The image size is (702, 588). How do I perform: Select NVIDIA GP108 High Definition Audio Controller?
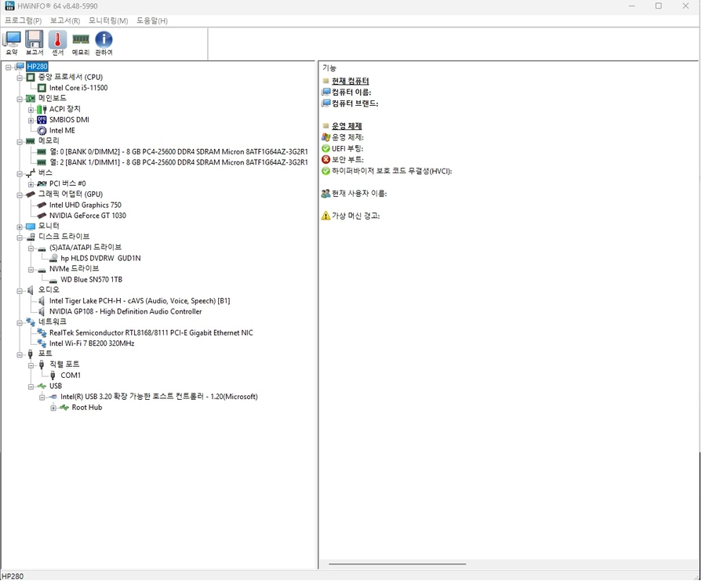(x=125, y=313)
